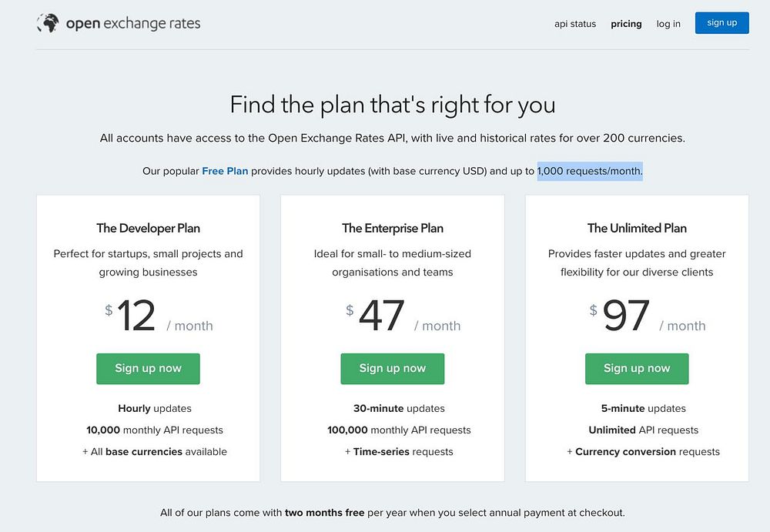Follow the Free Plan link
This screenshot has width=770, height=532.
tap(225, 171)
